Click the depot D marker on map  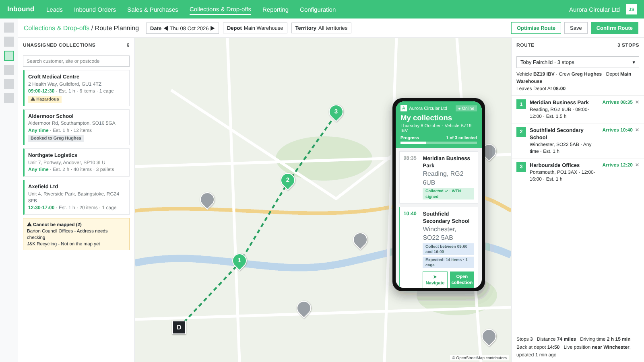pyautogui.click(x=179, y=327)
